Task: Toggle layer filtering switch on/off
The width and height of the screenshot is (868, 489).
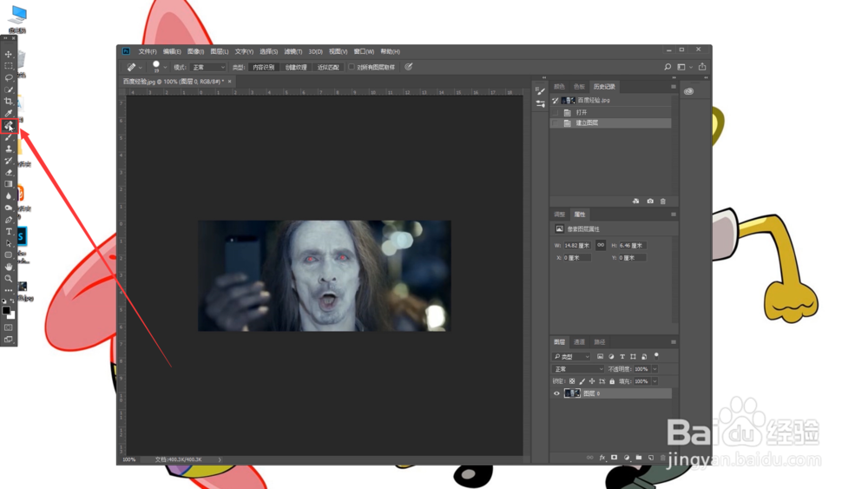Action: point(656,356)
